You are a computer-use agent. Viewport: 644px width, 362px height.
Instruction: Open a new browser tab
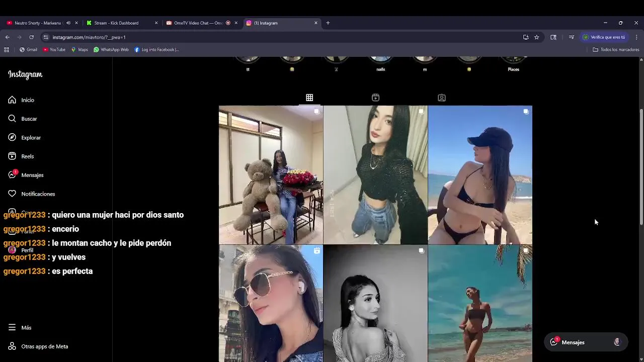328,23
